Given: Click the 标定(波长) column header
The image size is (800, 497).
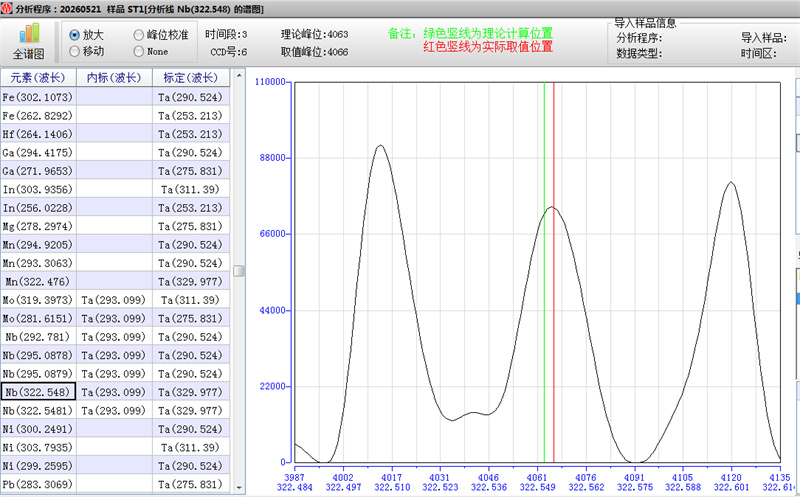Looking at the screenshot, I should [191, 78].
